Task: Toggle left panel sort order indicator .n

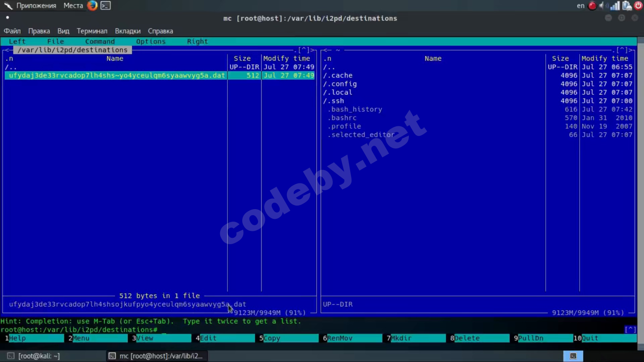Action: 9,59
